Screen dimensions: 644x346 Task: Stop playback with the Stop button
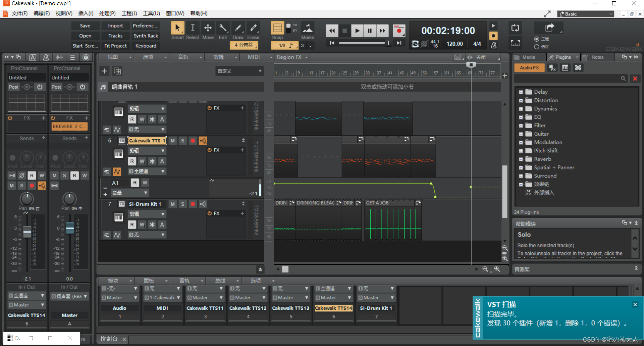[344, 31]
